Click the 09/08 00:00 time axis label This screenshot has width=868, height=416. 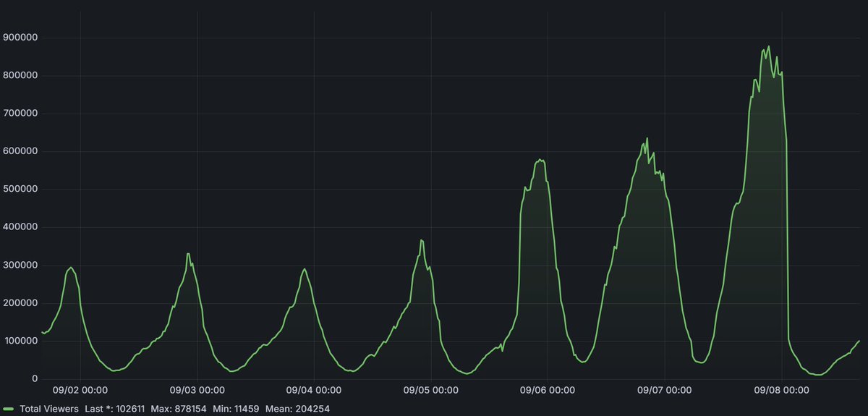(782, 391)
